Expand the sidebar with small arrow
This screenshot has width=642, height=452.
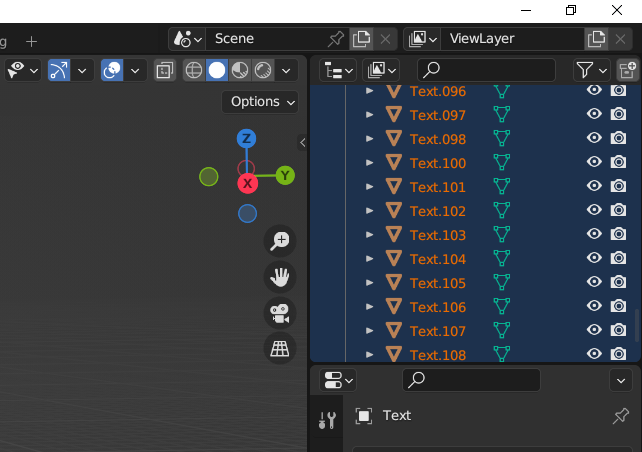tap(303, 142)
